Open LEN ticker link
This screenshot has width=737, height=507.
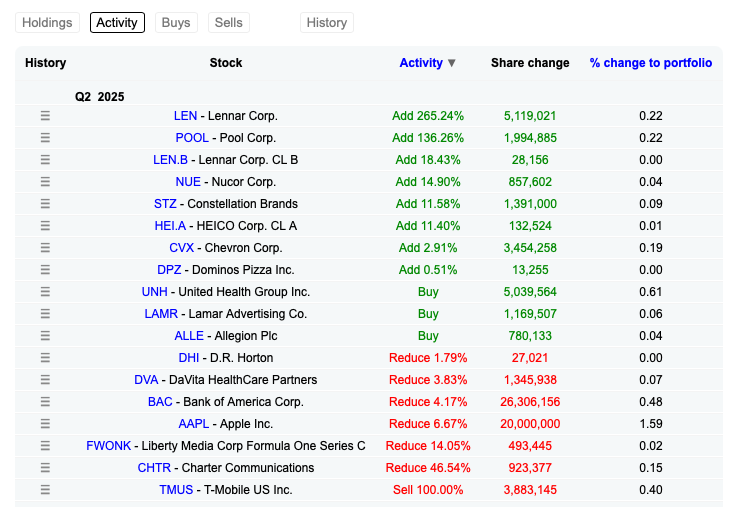185,116
